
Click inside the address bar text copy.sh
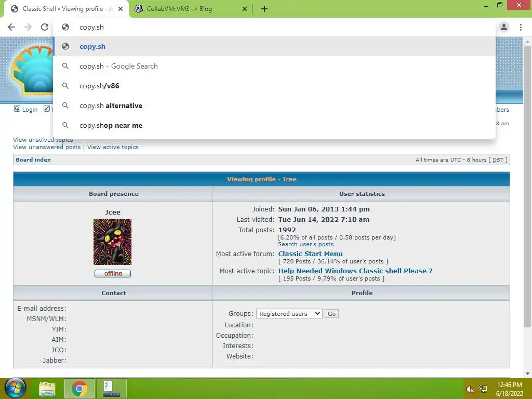click(91, 27)
